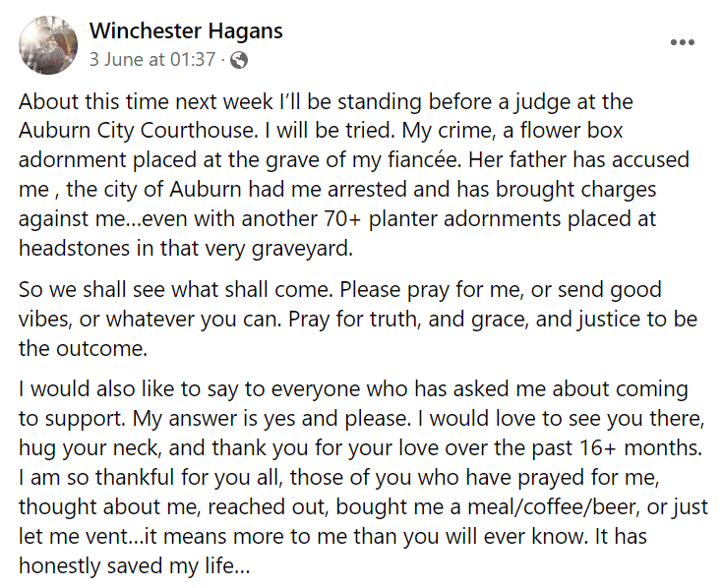This screenshot has height=588, width=723.
Task: Open the post via '3 June at 01:37' timestamp
Action: point(152,60)
